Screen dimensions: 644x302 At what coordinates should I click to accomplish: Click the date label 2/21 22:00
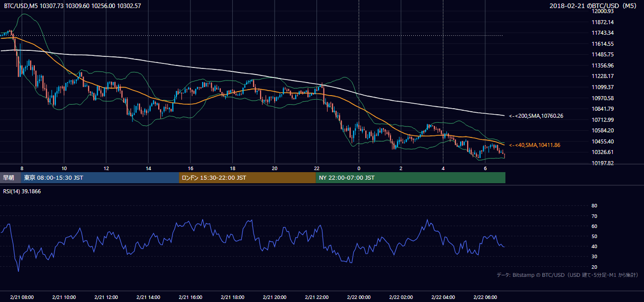click(x=316, y=297)
